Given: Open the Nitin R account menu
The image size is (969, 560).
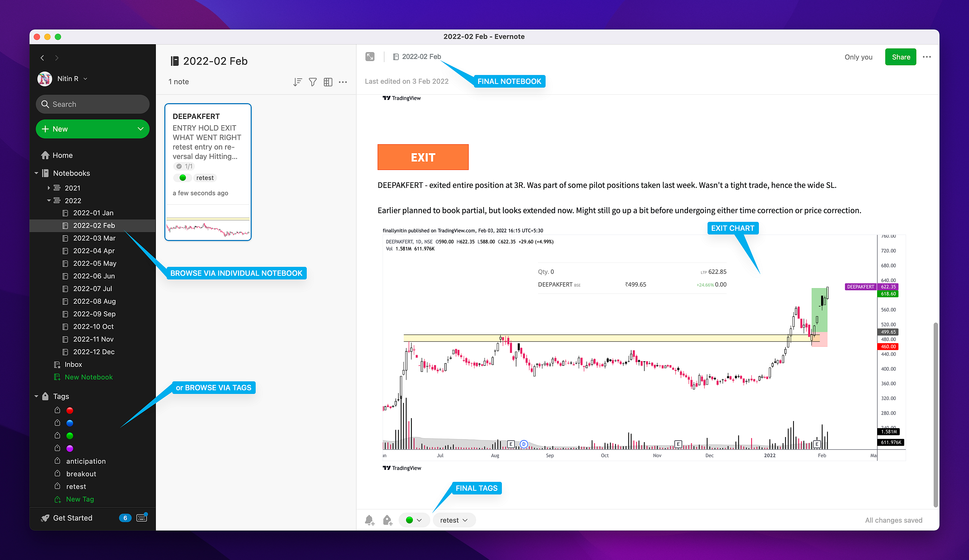Looking at the screenshot, I should coord(72,78).
